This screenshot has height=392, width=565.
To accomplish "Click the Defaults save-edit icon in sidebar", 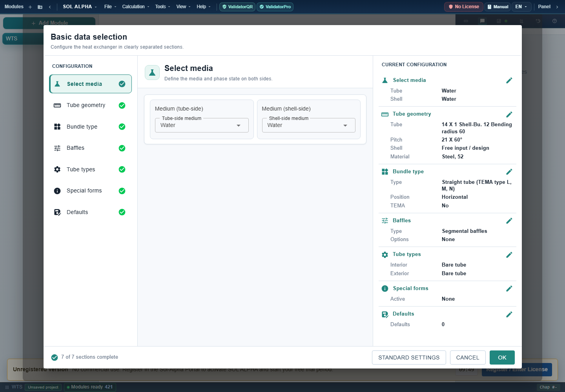I will 57,212.
